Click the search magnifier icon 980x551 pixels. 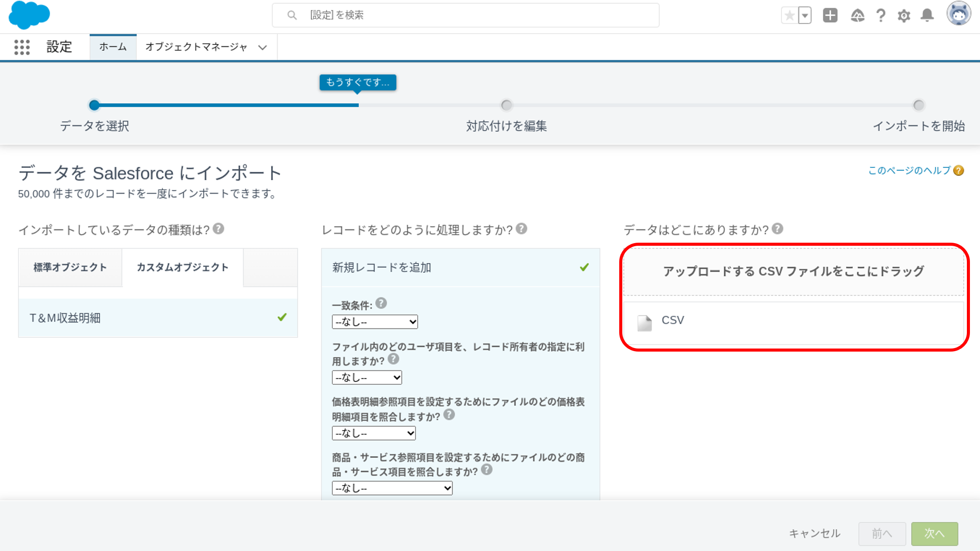[292, 15]
